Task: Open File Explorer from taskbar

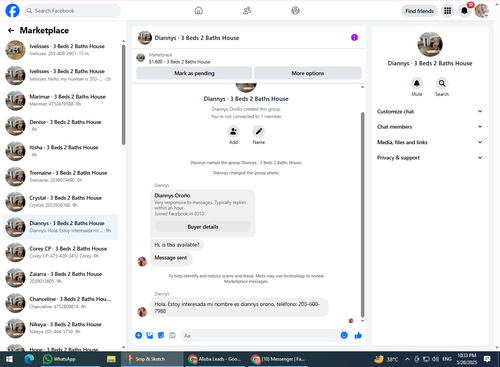Action: pyautogui.click(x=111, y=359)
